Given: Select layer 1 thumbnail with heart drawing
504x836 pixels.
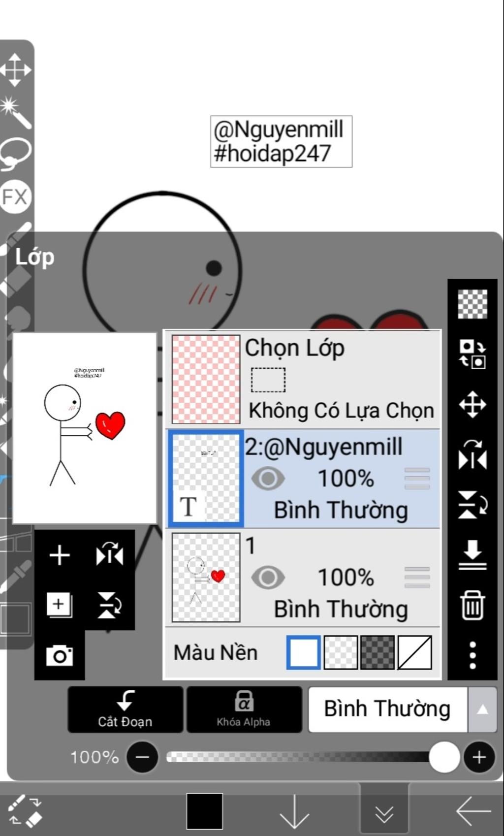Looking at the screenshot, I should coord(206,578).
